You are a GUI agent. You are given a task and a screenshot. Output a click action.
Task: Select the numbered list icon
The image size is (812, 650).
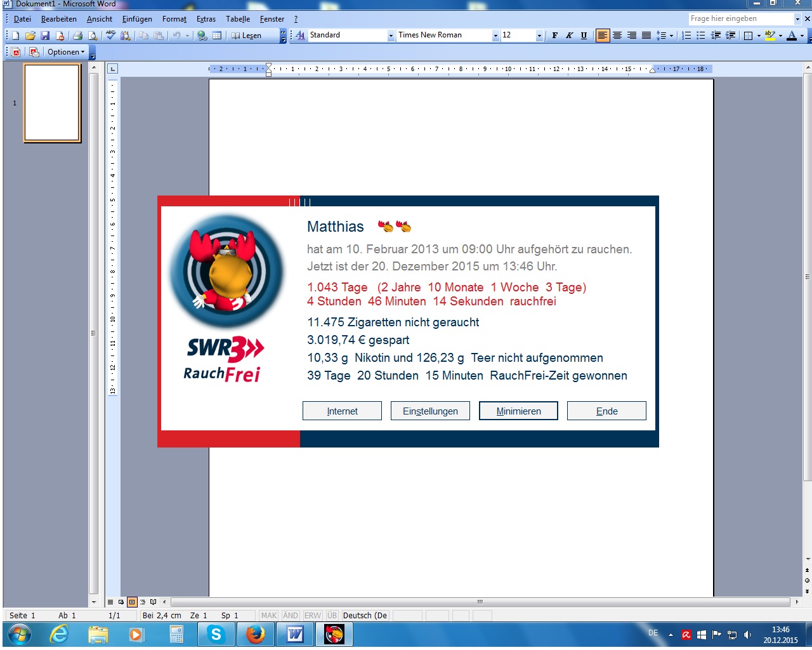click(686, 36)
